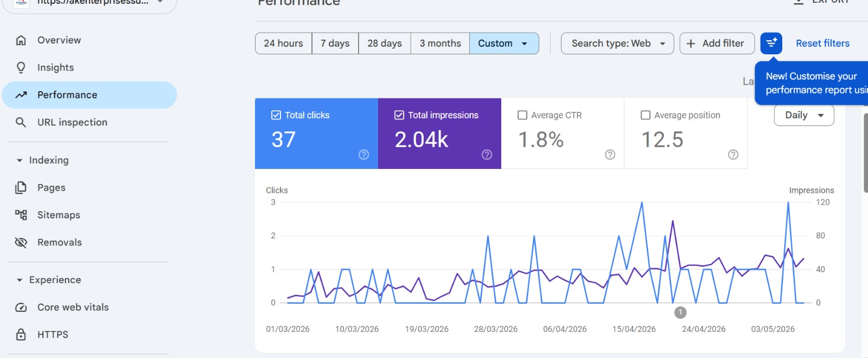Click help icon in Average position card

click(733, 155)
